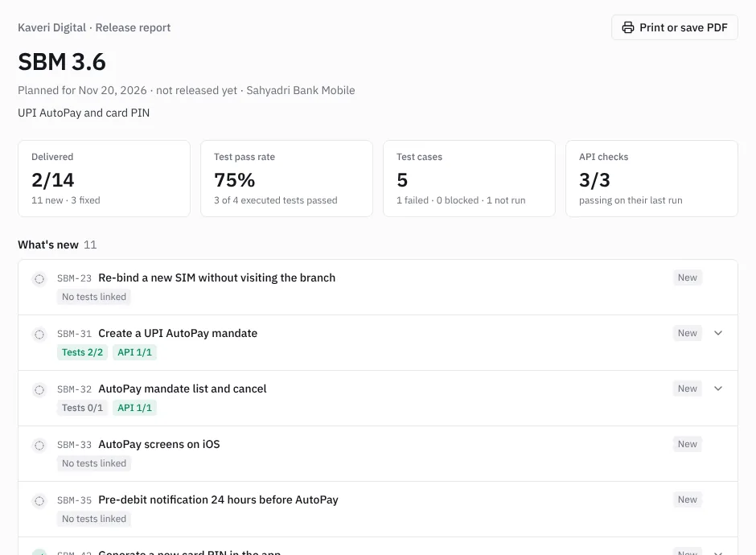
Task: Click the Test pass rate 75% card
Action: click(287, 179)
